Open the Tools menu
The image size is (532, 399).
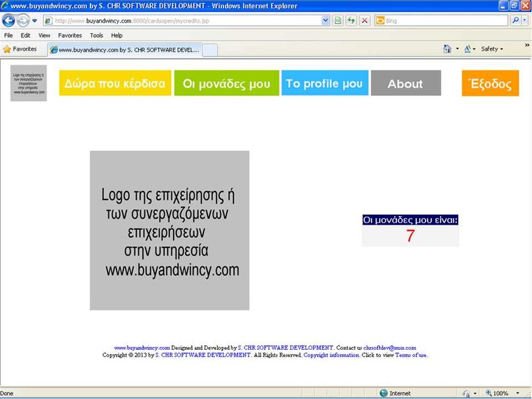96,35
